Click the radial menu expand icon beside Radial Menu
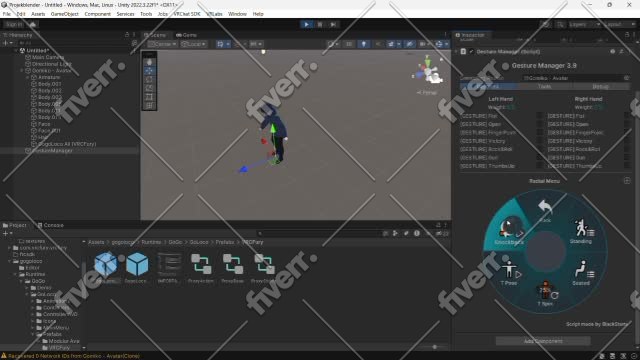The height and width of the screenshot is (360, 640). pos(627,180)
